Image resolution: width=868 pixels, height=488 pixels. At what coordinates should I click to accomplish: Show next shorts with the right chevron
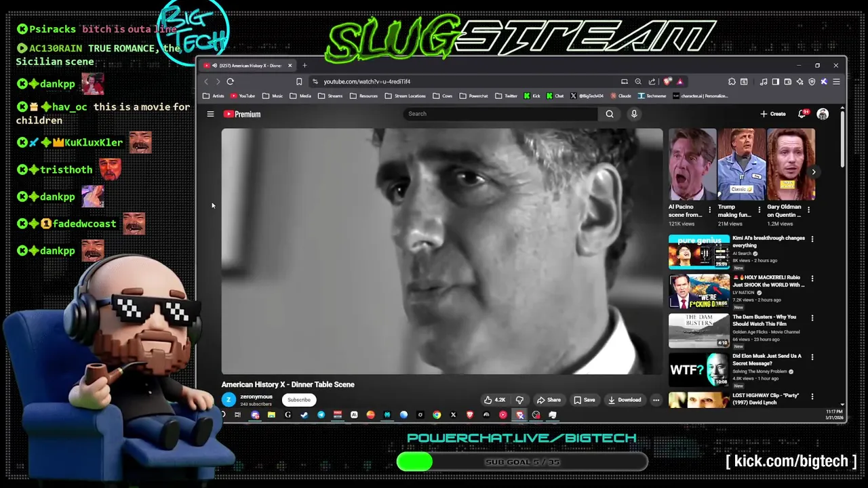pos(813,171)
